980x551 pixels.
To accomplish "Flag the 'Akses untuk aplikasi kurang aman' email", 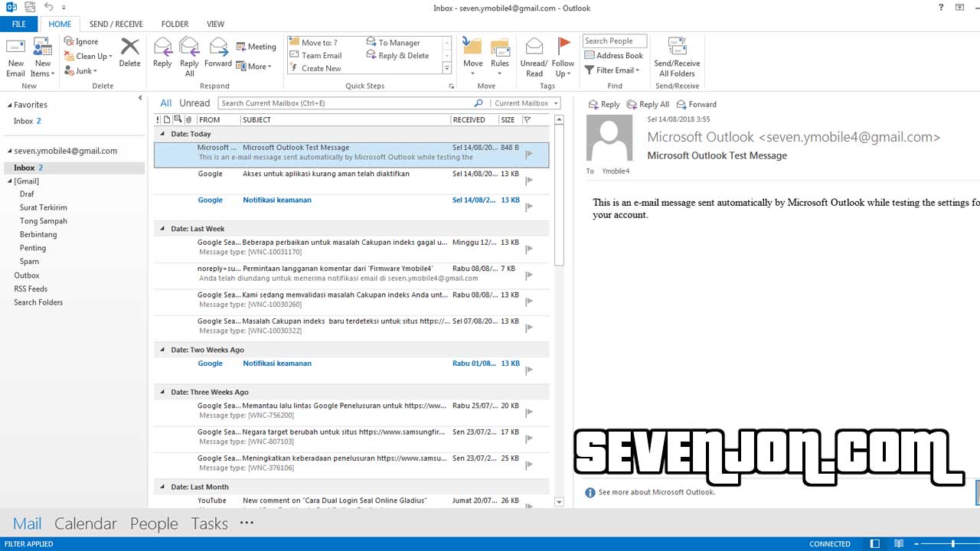I will [x=529, y=181].
